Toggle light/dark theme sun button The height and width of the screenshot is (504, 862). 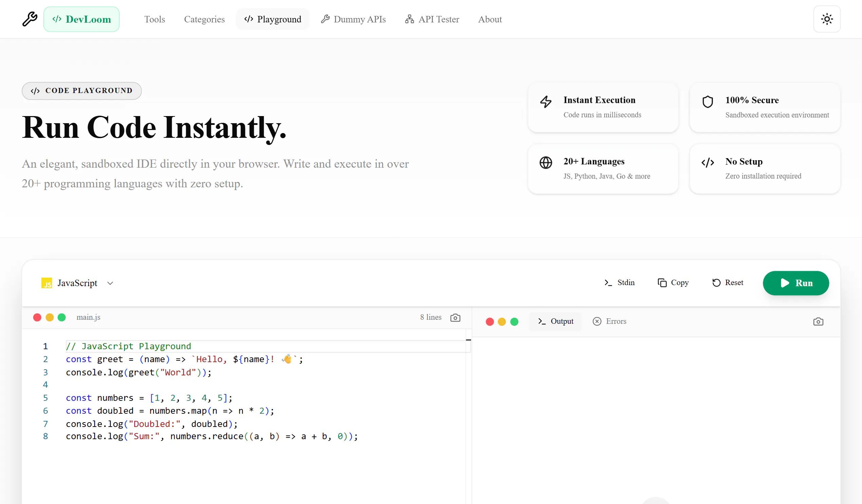(x=827, y=19)
